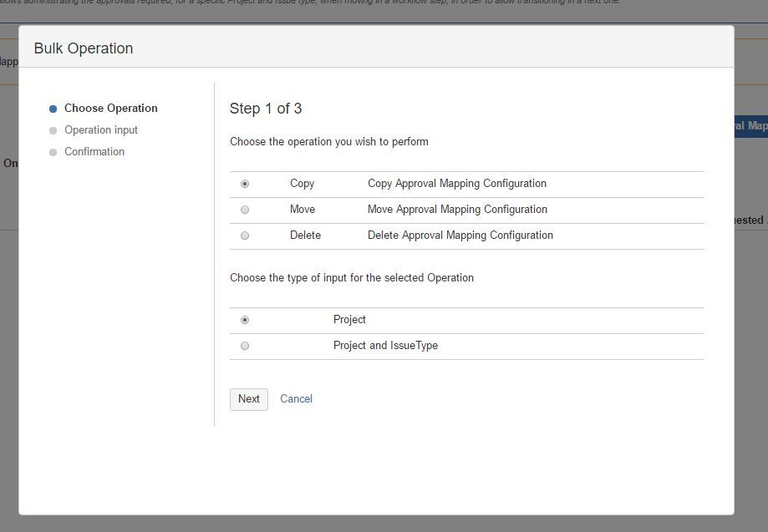The width and height of the screenshot is (768, 532).
Task: Click the gray bullet beside Operation input
Action: coord(53,130)
